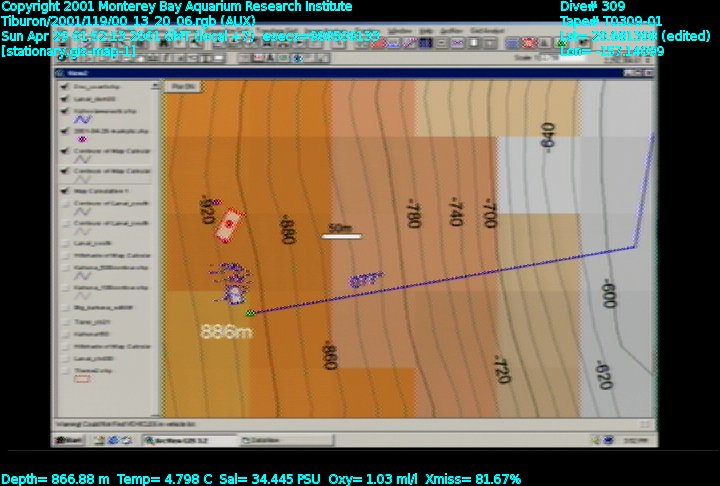Click the quick launch icon next to Start
Image resolution: width=720 pixels, height=486 pixels.
click(99, 440)
